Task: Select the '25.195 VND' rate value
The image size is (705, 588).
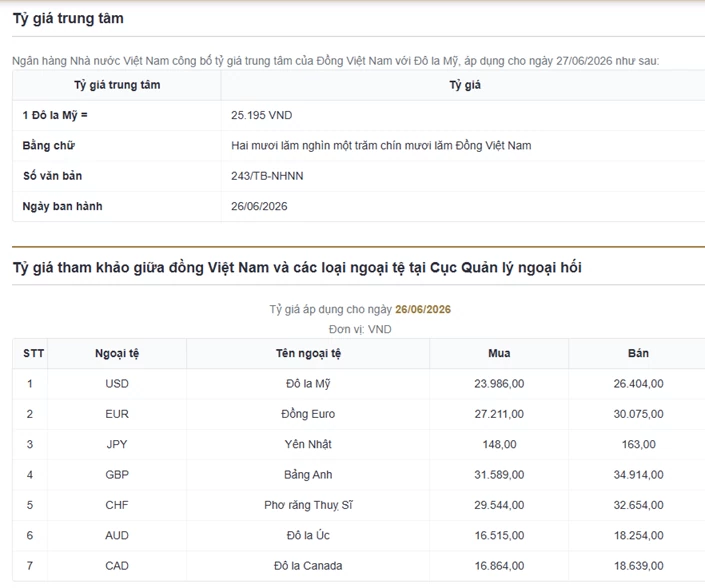Action: [x=262, y=115]
